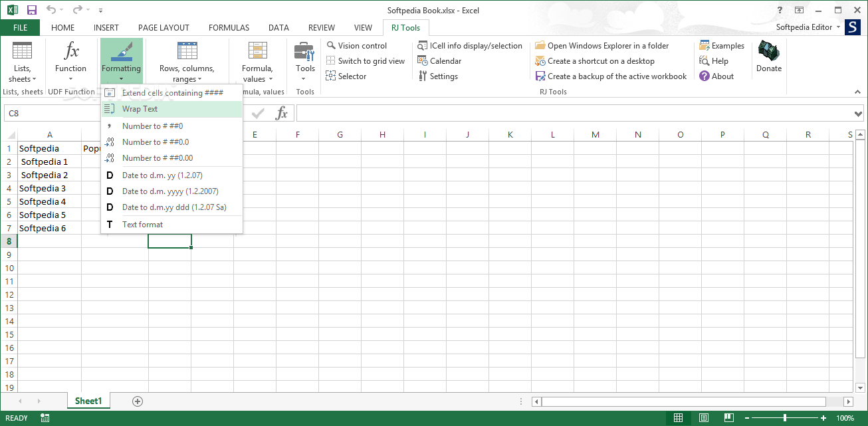Expand the formula bar chevron
Viewport: 868px width, 426px height.
tap(857, 114)
